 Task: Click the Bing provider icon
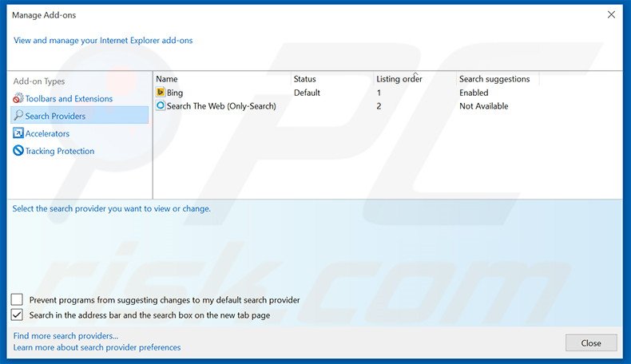click(x=161, y=92)
